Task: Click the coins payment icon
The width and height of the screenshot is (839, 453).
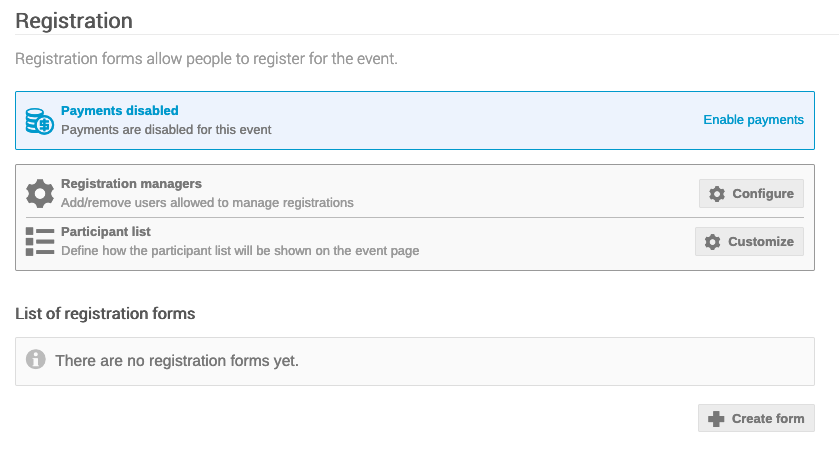Action: click(x=40, y=121)
